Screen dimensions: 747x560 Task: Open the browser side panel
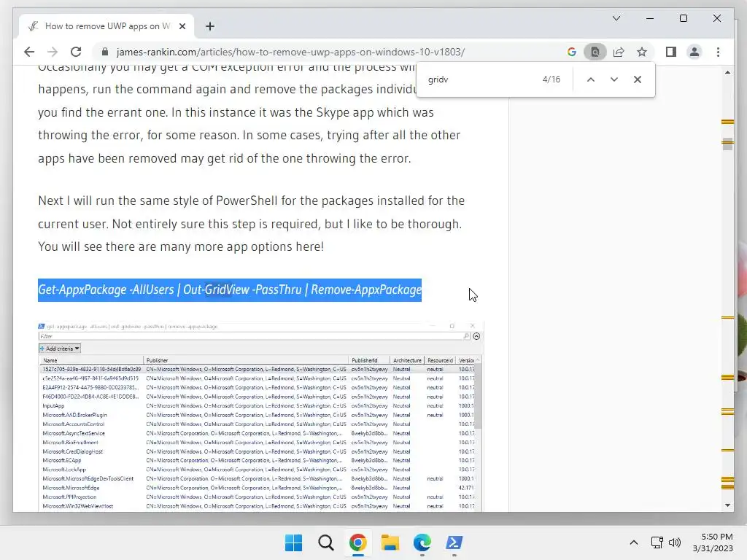[x=671, y=52]
